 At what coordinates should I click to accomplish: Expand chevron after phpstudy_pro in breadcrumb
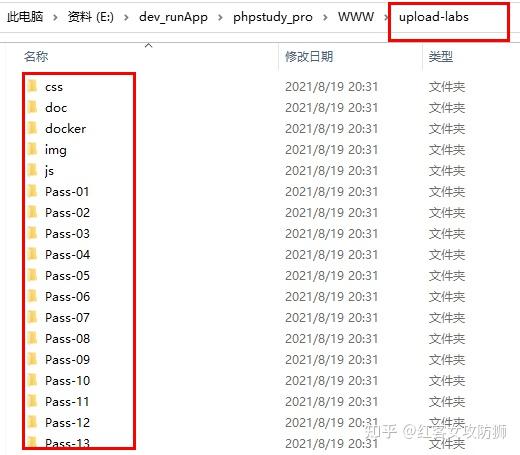point(325,17)
